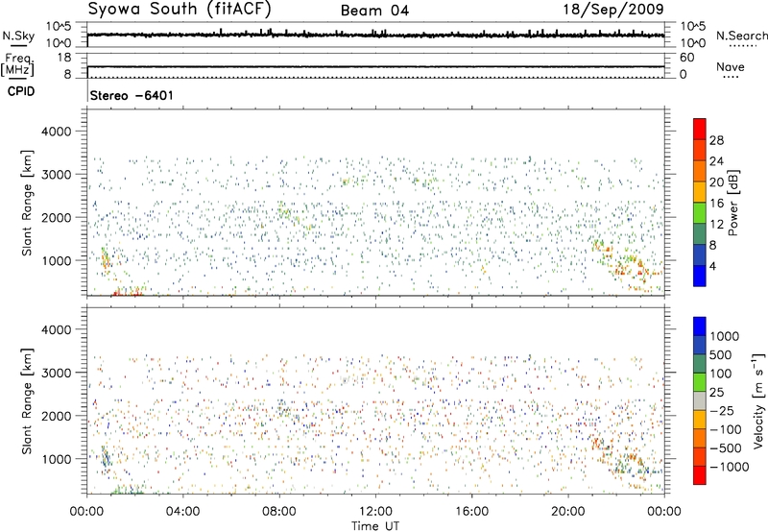
Task: Click the '16:00' time axis label
Action: pyautogui.click(x=471, y=512)
